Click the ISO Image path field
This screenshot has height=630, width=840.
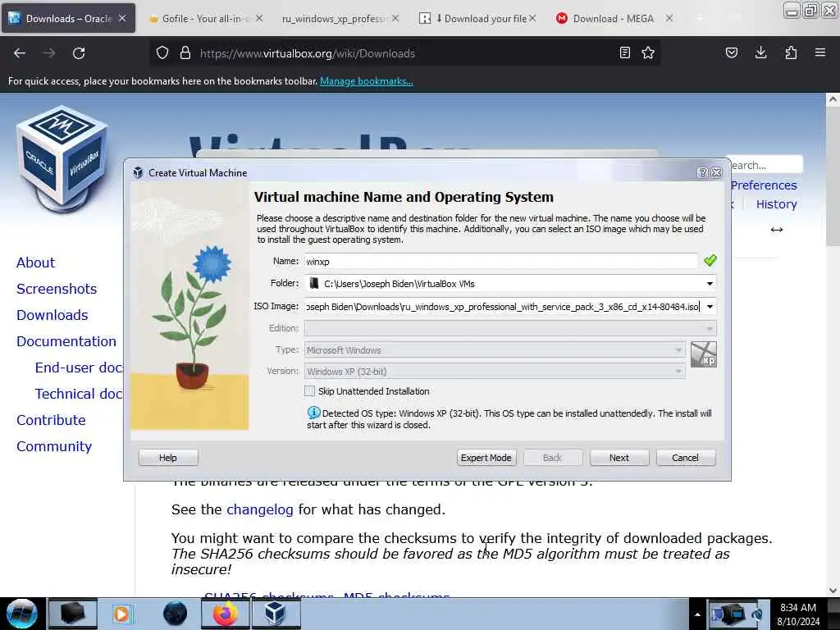503,307
